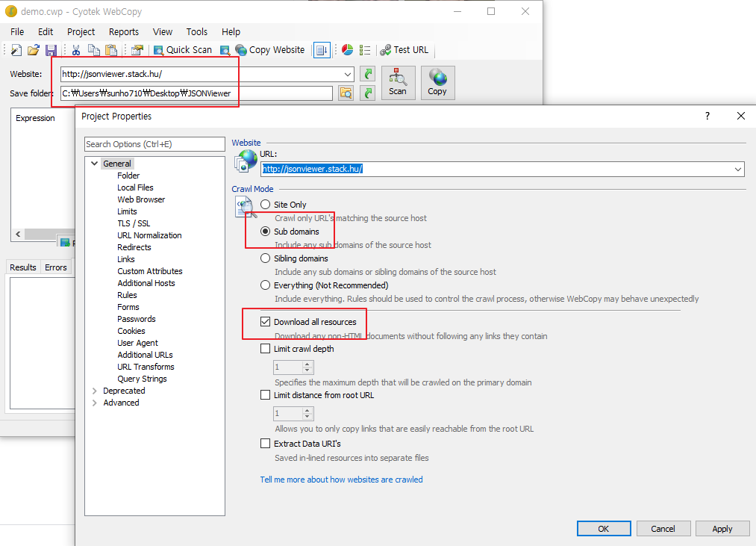This screenshot has height=546, width=756.
Task: Enable Limit crawl depth checkbox
Action: 265,349
